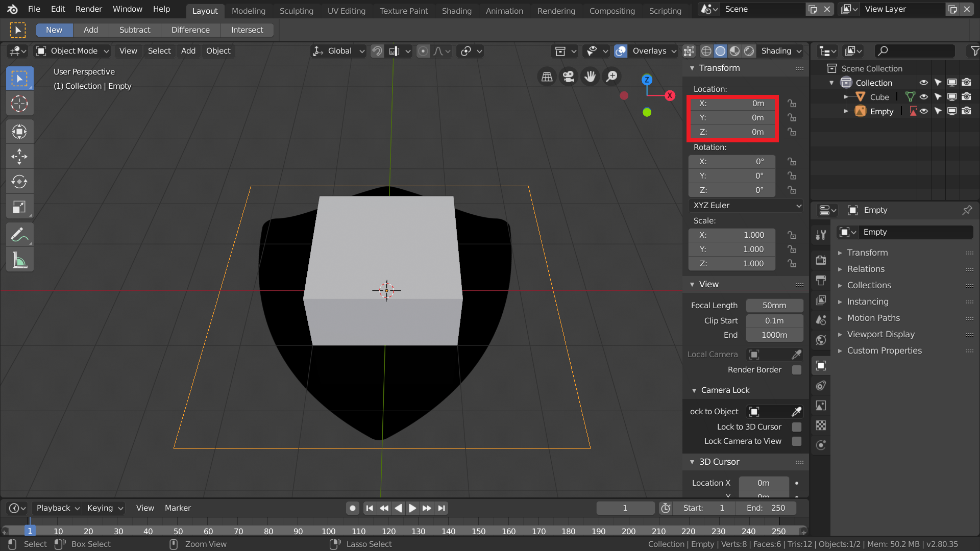Open the Texture properties tab

[x=821, y=425]
